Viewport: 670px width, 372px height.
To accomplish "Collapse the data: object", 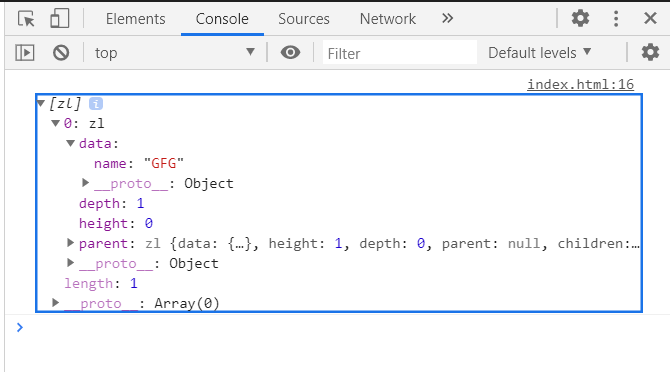I will click(71, 144).
